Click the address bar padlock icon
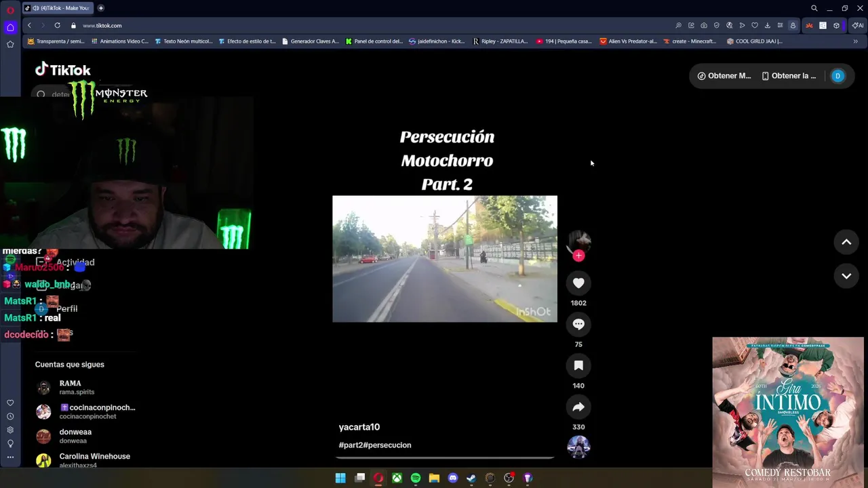 pyautogui.click(x=73, y=26)
